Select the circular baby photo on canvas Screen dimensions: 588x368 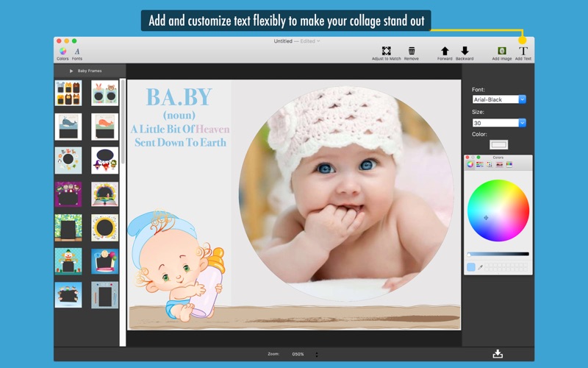346,194
